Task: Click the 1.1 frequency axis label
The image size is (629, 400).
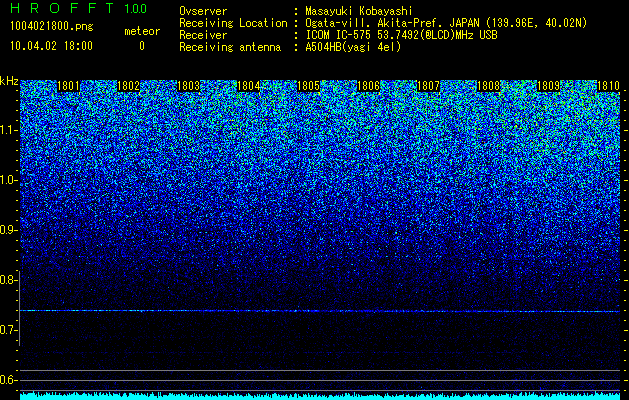Action: (x=9, y=130)
